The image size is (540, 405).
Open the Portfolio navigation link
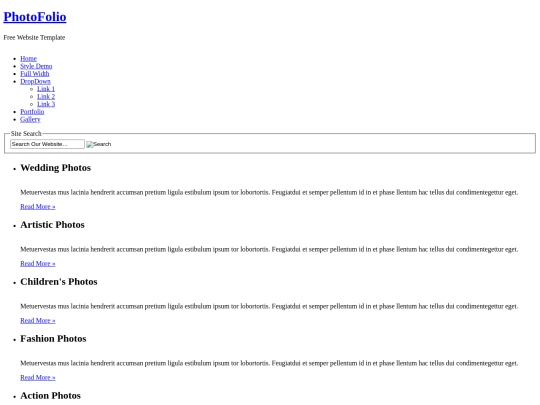point(32,112)
